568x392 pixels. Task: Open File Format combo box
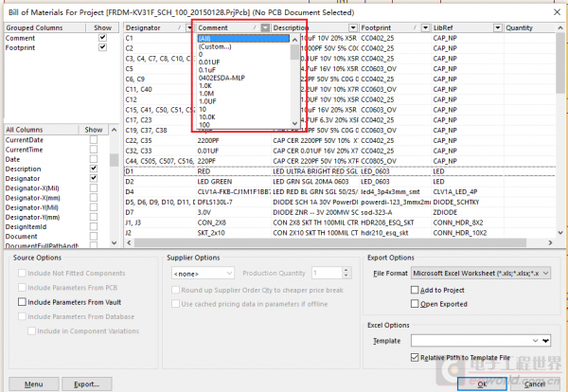481,273
